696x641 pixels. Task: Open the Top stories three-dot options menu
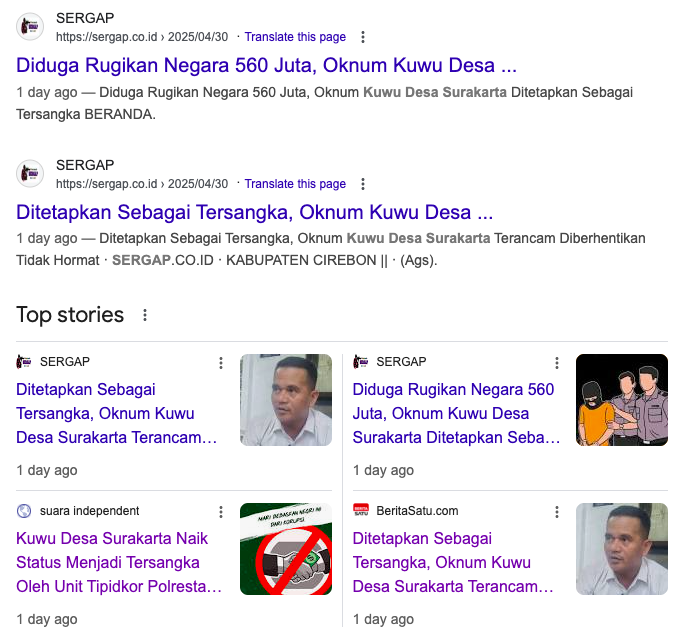(x=145, y=315)
